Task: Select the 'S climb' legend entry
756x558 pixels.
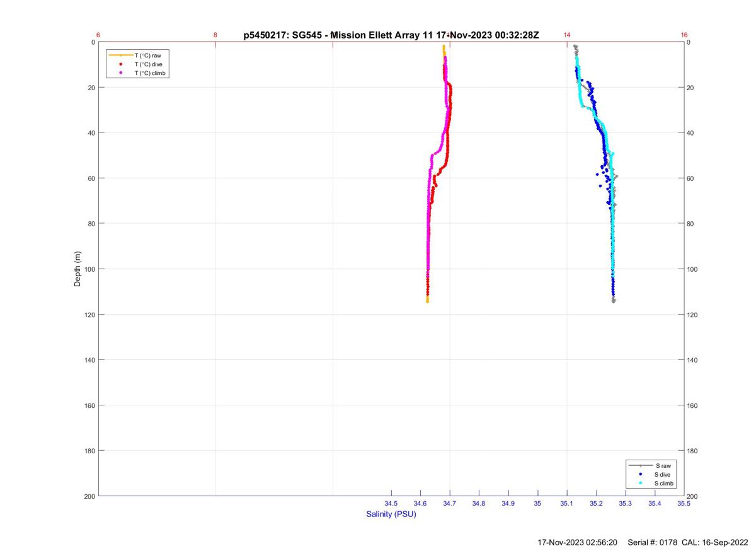Action: (664, 483)
